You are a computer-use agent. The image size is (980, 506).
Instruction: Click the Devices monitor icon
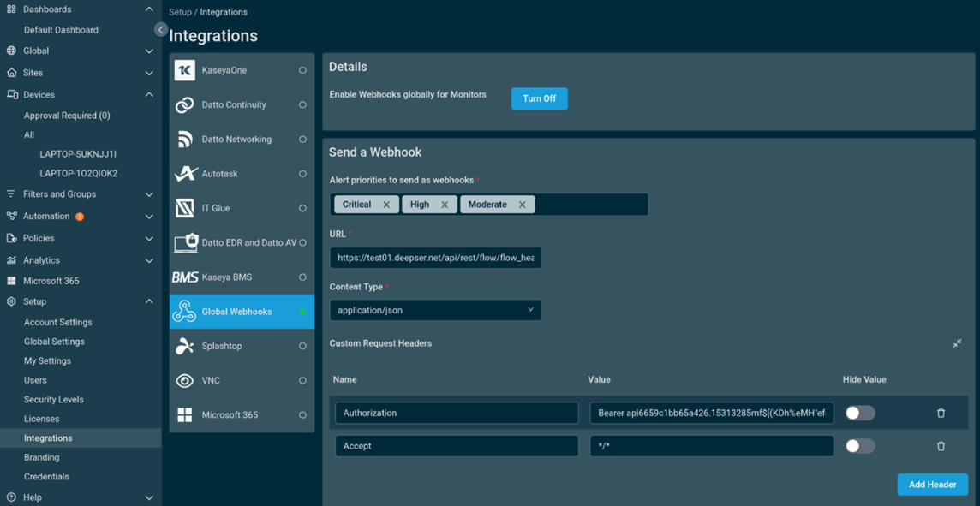12,94
